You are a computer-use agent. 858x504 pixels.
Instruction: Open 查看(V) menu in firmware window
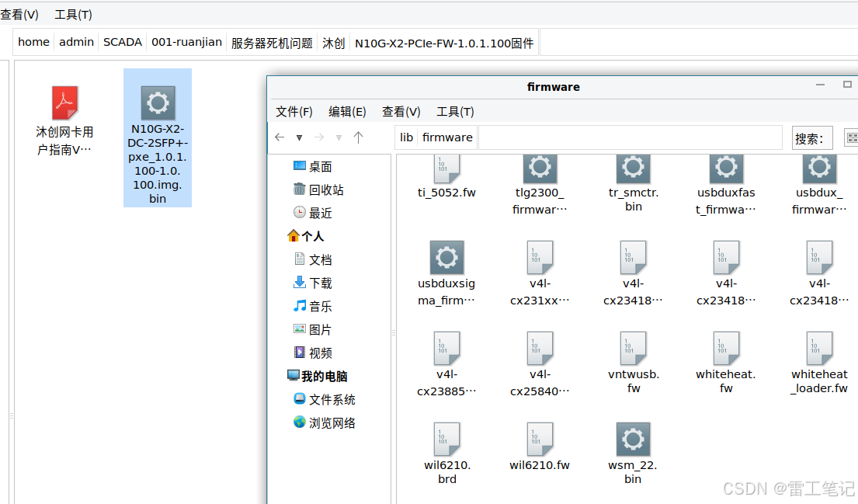[401, 112]
